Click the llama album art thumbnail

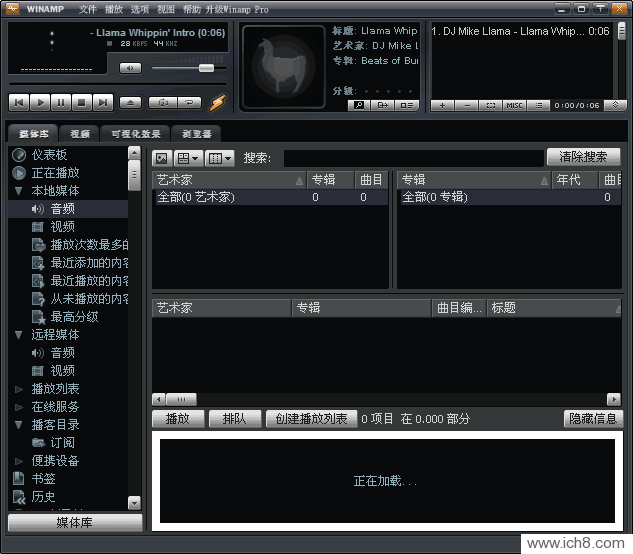click(x=284, y=67)
